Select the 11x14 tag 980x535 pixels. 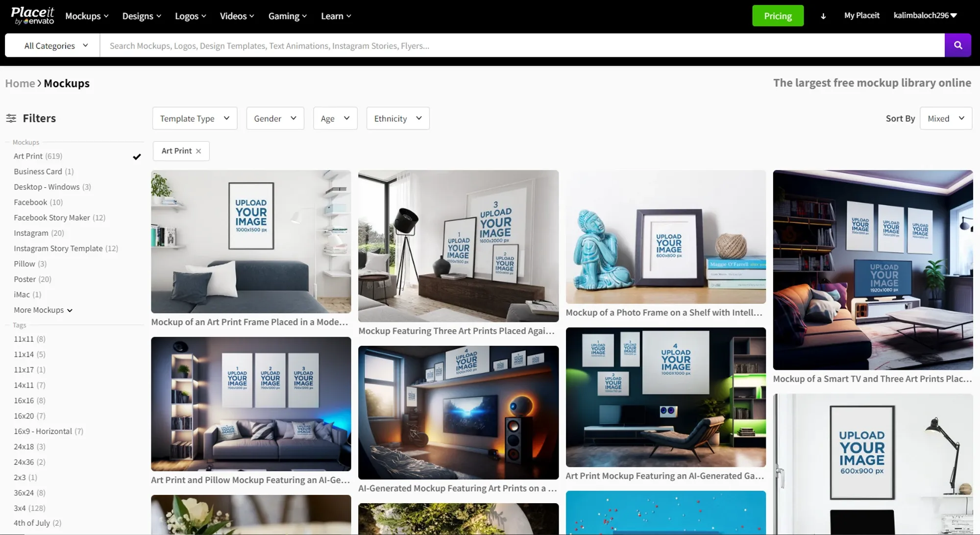tap(29, 354)
